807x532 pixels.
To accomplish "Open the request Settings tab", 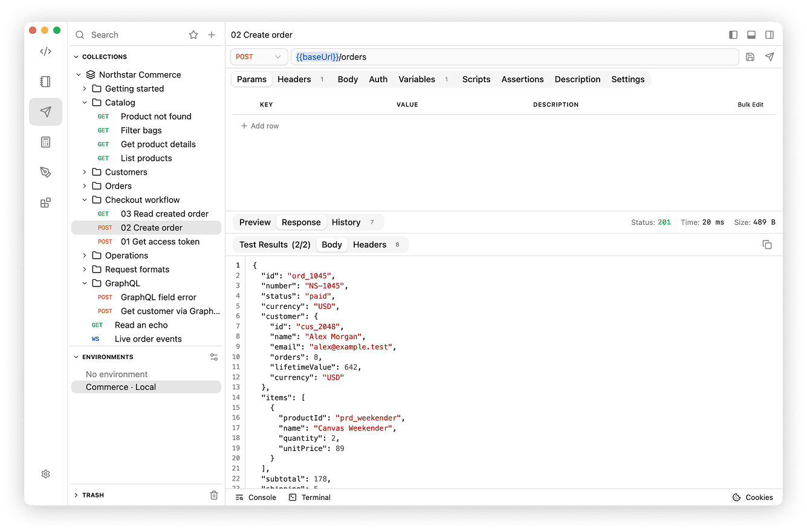I will pos(628,79).
